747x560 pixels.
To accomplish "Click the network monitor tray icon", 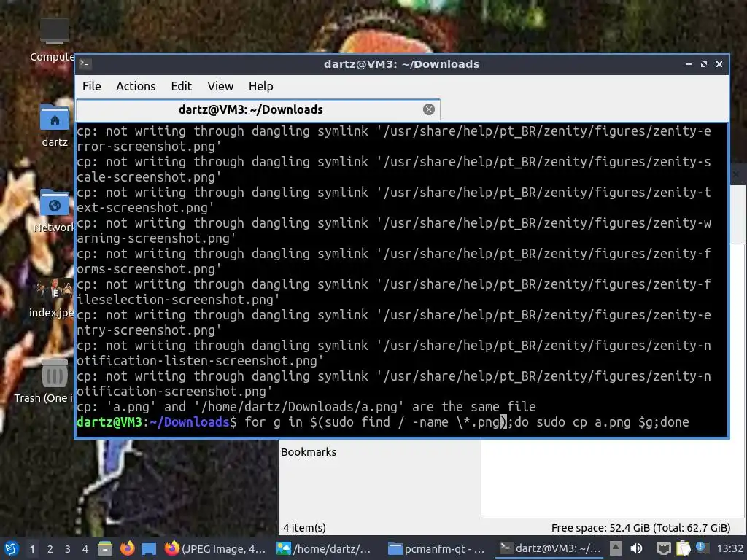I will 662,548.
